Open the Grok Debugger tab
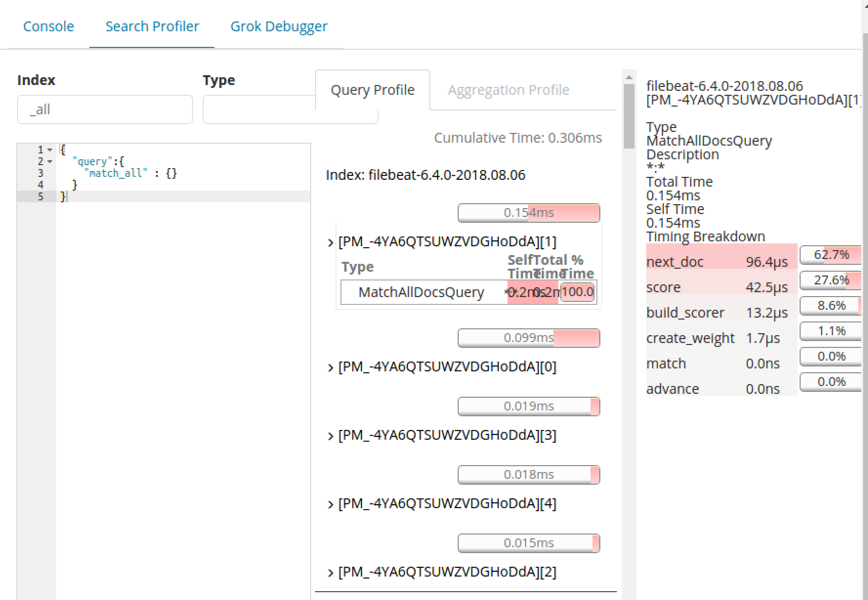This screenshot has height=600, width=868. [278, 26]
